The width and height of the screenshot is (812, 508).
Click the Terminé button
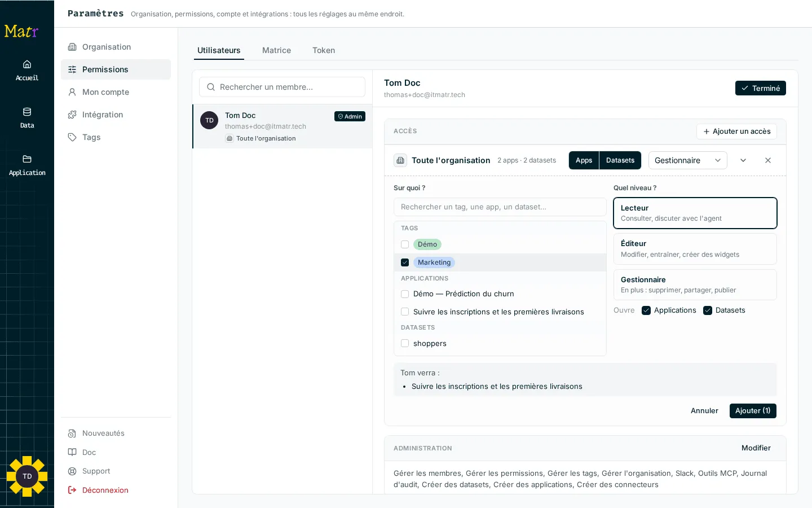[x=761, y=88]
